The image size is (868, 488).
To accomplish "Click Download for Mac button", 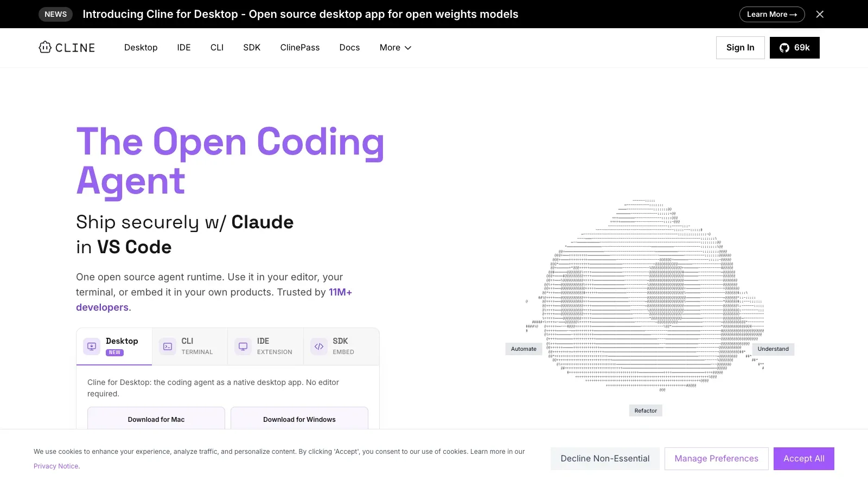I will 156,418.
